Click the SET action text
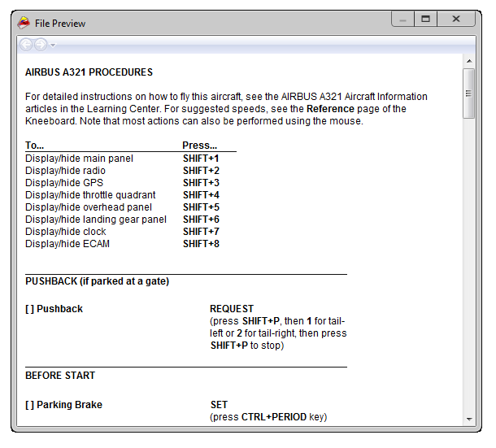The height and width of the screenshot is (448, 496). (219, 405)
